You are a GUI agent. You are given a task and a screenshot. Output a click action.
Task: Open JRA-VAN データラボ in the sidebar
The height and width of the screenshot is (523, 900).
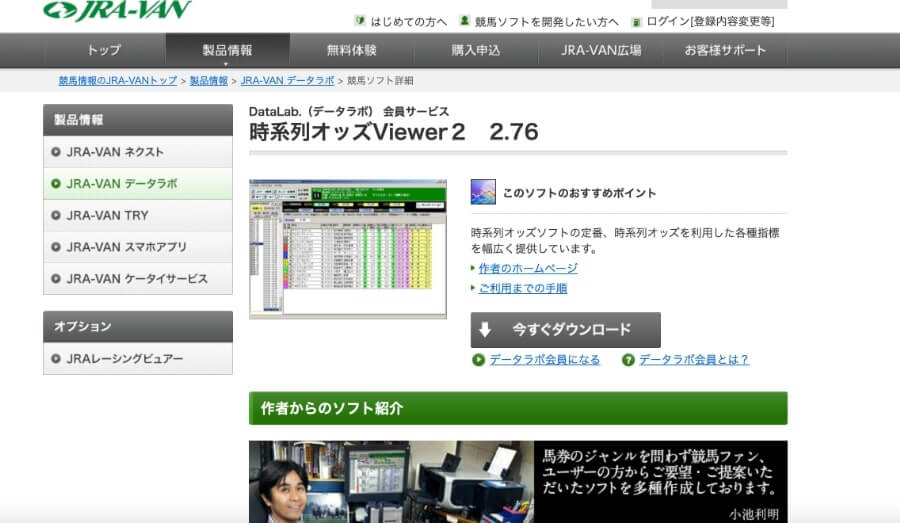tap(138, 184)
